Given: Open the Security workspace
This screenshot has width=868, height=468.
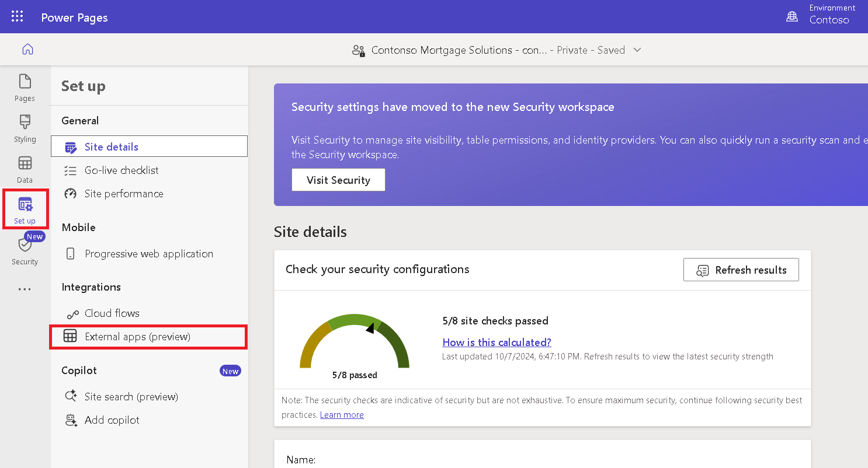Looking at the screenshot, I should 25,251.
